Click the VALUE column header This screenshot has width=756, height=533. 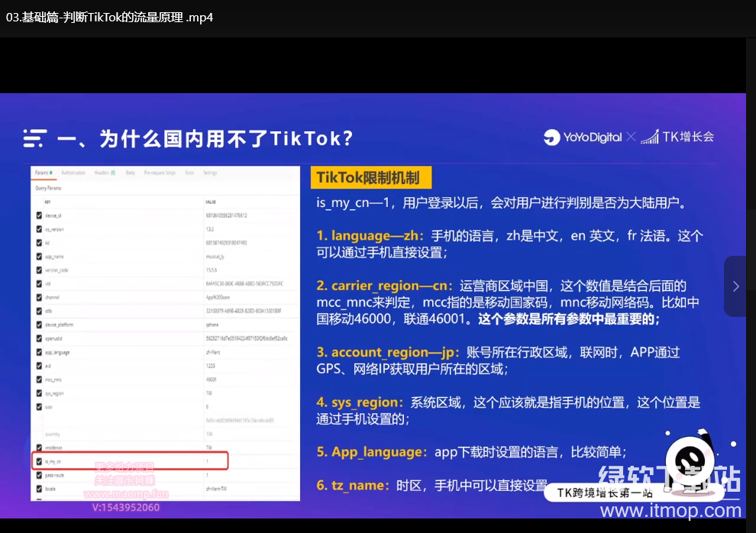[211, 202]
